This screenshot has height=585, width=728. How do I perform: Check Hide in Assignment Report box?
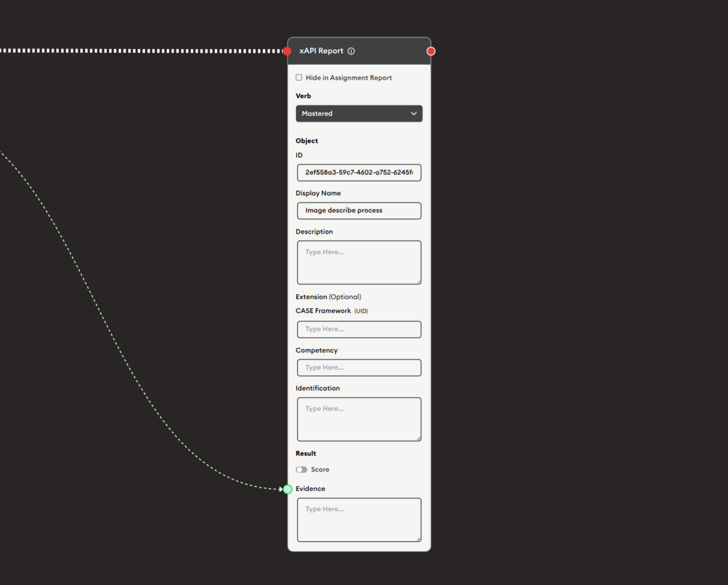coord(299,78)
